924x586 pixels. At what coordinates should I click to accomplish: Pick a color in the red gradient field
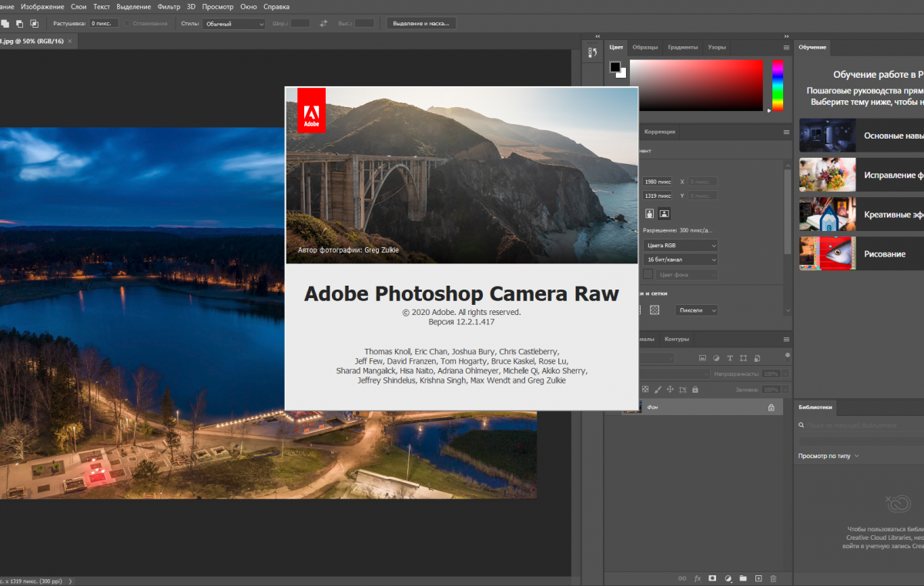pos(697,85)
